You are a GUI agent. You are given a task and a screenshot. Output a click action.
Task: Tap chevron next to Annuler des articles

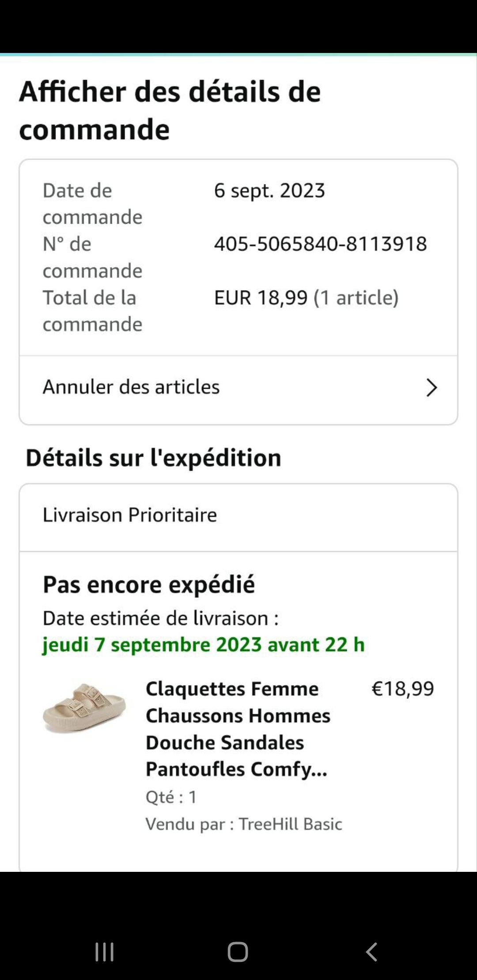click(x=431, y=388)
